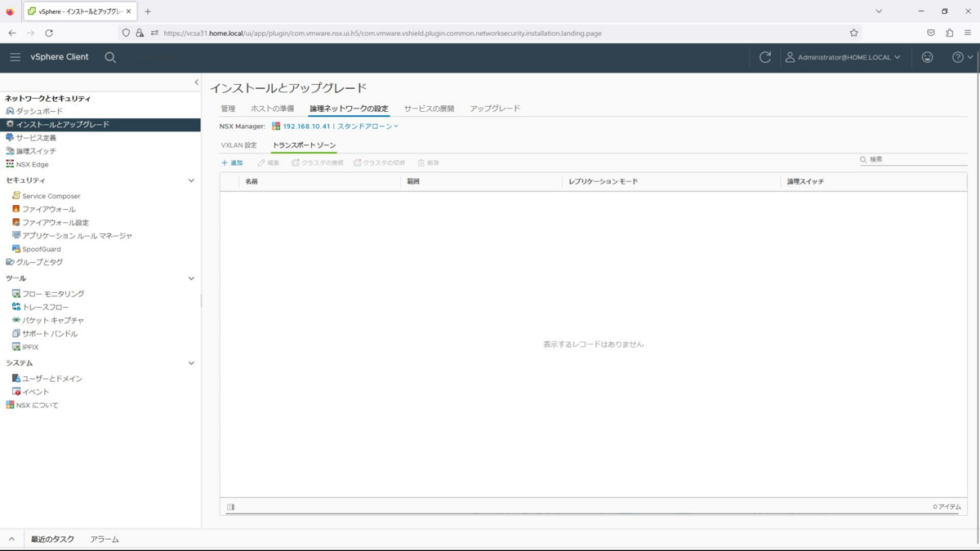Open the list all tabs dropdown arrow
The width and height of the screenshot is (980, 551).
(x=879, y=11)
